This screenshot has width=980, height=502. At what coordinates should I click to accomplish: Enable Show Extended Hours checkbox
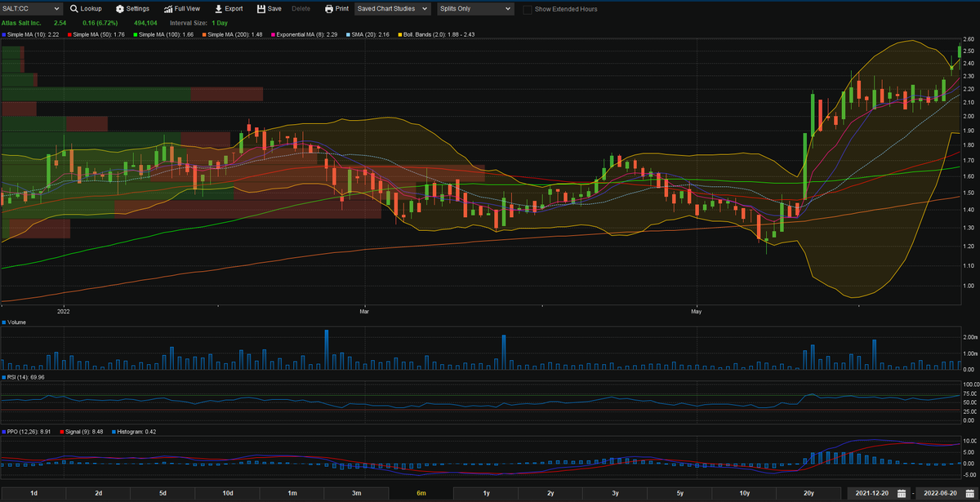tap(528, 9)
